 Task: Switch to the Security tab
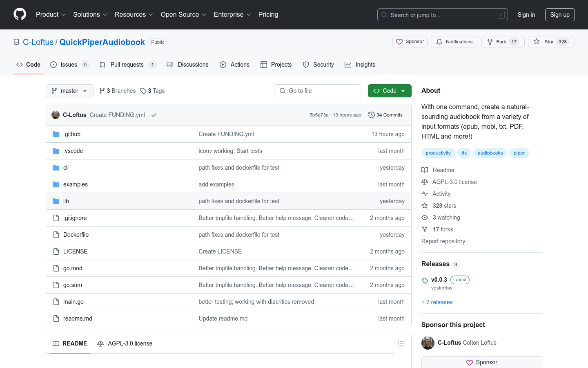tap(318, 65)
